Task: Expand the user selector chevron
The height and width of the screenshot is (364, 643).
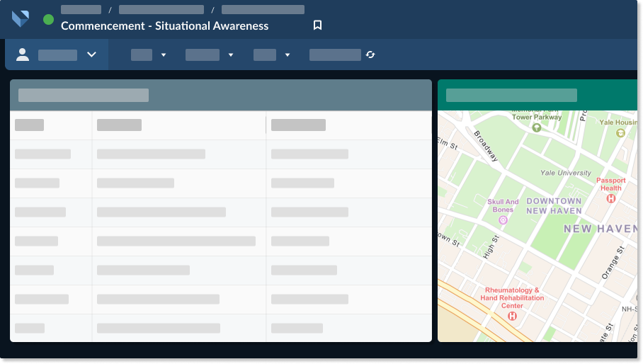Action: pos(91,55)
